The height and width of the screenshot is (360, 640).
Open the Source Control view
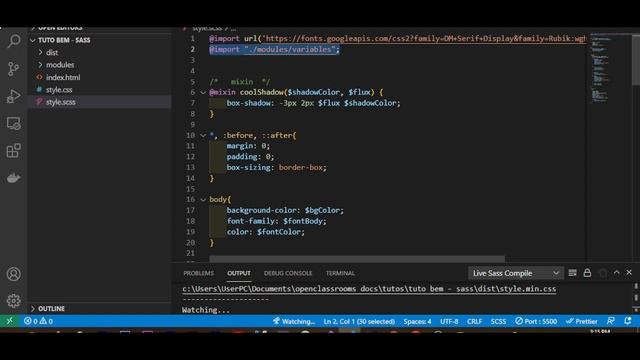click(13, 69)
